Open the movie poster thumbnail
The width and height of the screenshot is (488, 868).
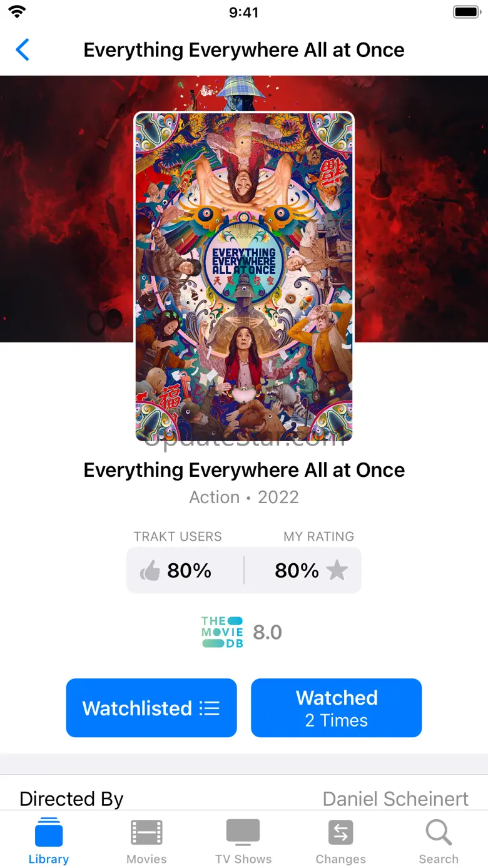[244, 277]
